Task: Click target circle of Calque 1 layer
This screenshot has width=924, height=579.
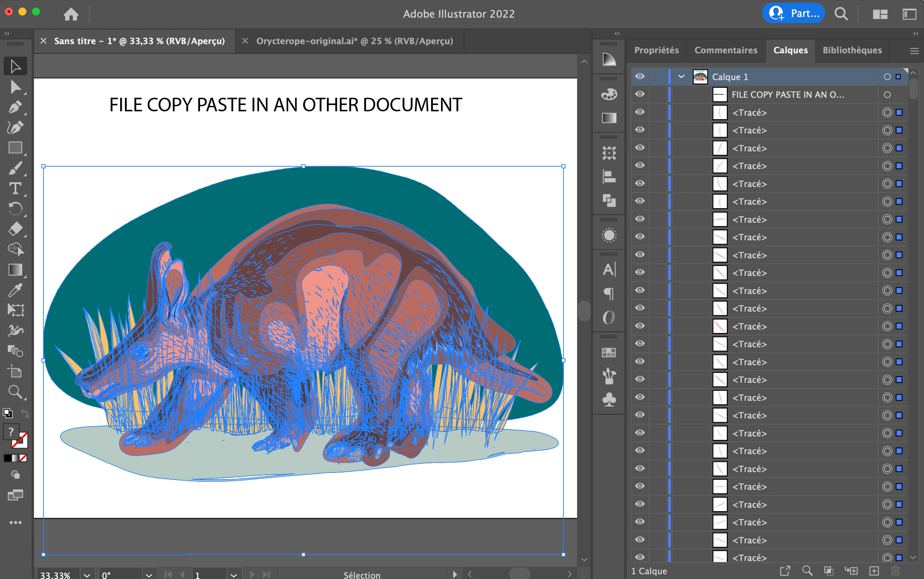Action: click(887, 77)
